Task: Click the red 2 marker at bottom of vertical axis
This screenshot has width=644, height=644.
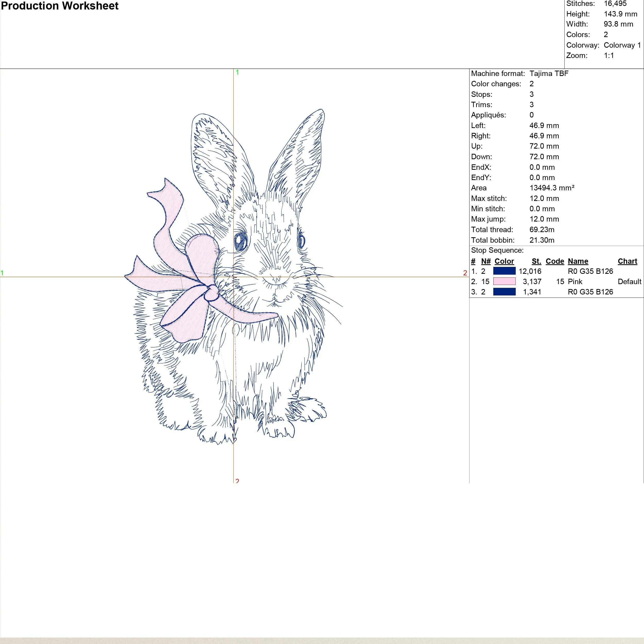Action: point(237,481)
